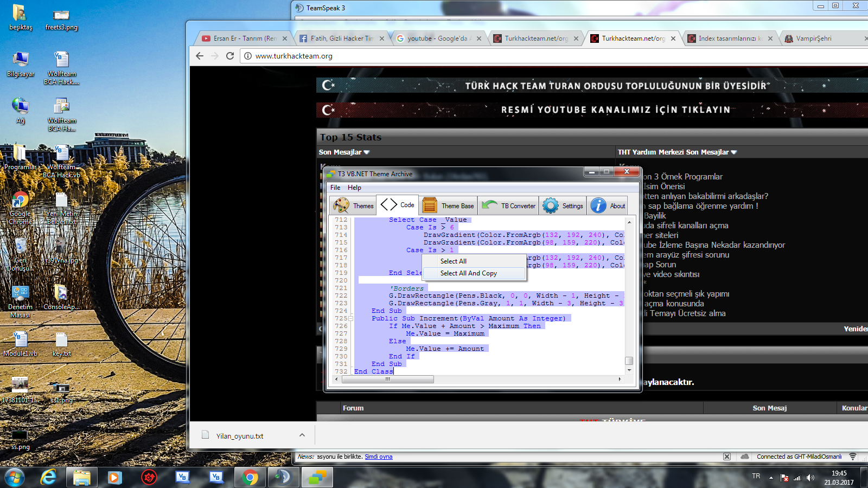Viewport: 868px width, 488px height.
Task: Select the Denetim Masası desktop icon
Action: point(21,301)
